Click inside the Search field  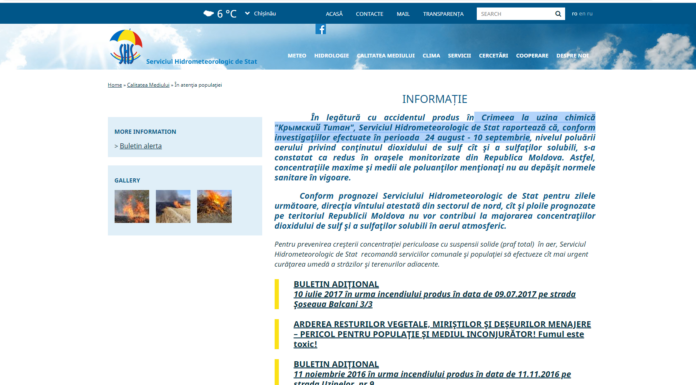515,14
